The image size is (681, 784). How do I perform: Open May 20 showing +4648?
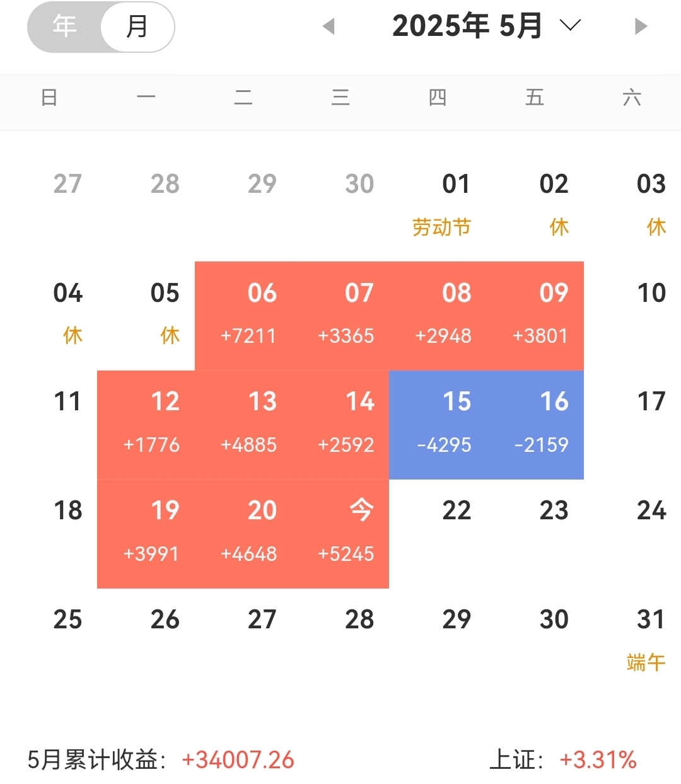click(243, 534)
